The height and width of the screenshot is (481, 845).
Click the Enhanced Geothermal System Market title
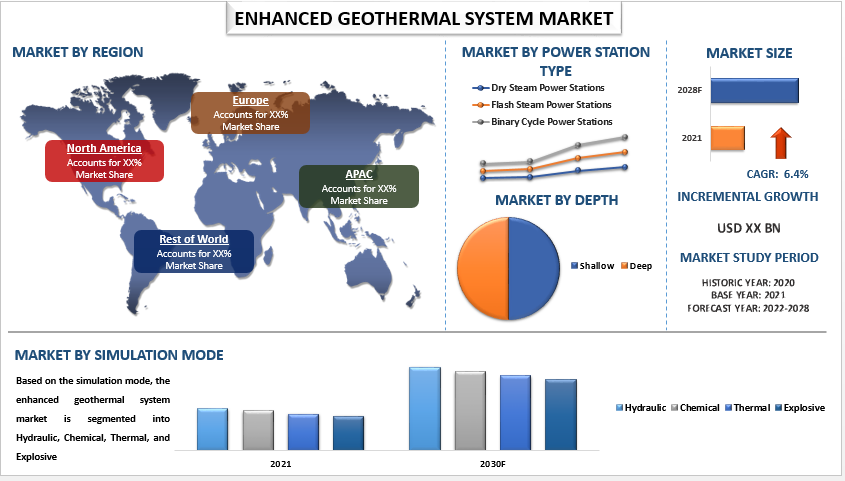(421, 18)
